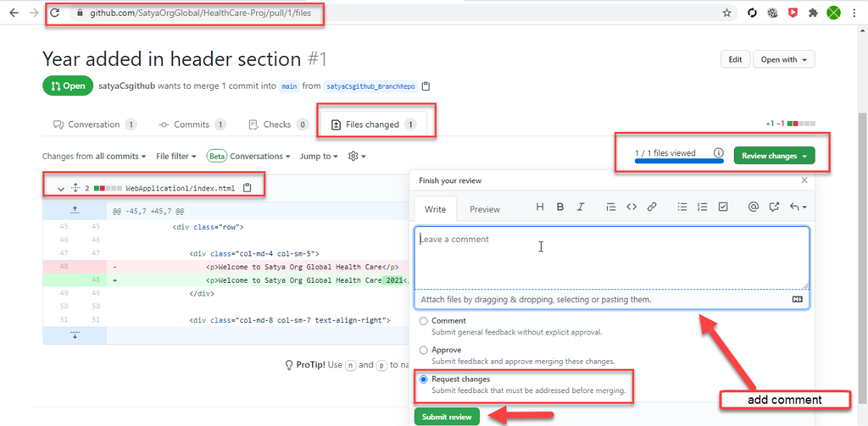This screenshot has width=868, height=426.
Task: Click the main branch link
Action: (288, 86)
